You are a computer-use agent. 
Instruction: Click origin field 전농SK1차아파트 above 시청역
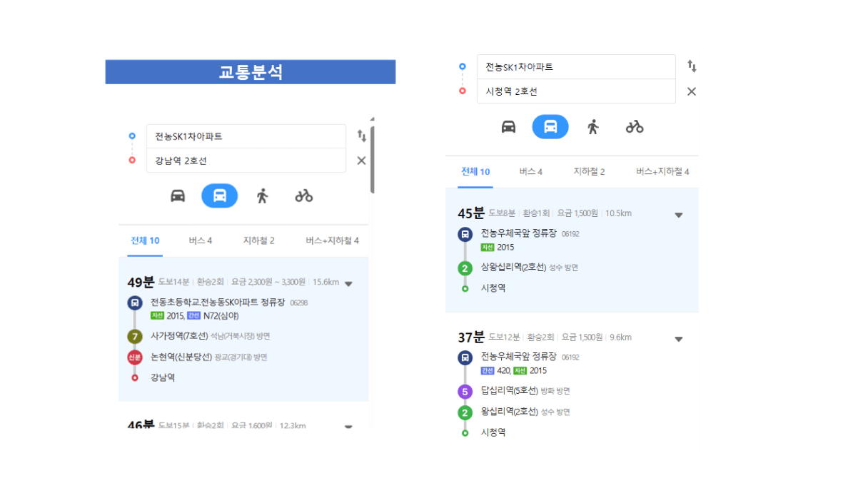tap(576, 67)
